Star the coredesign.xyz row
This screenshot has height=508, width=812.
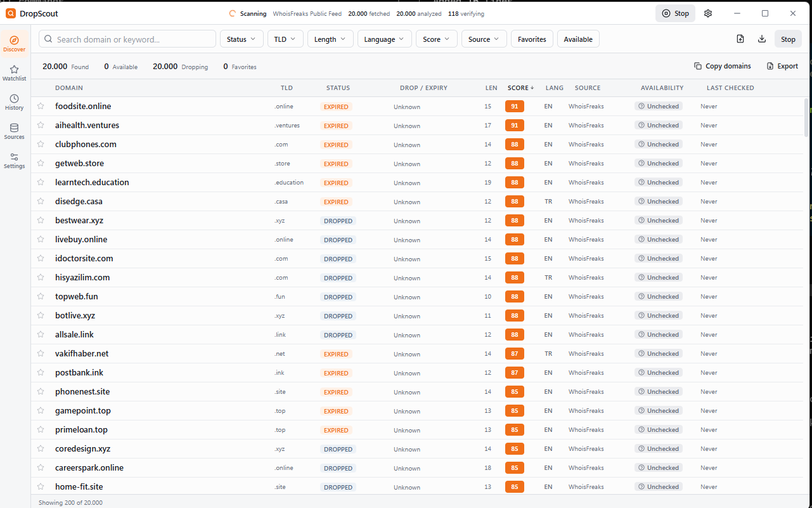pyautogui.click(x=41, y=449)
